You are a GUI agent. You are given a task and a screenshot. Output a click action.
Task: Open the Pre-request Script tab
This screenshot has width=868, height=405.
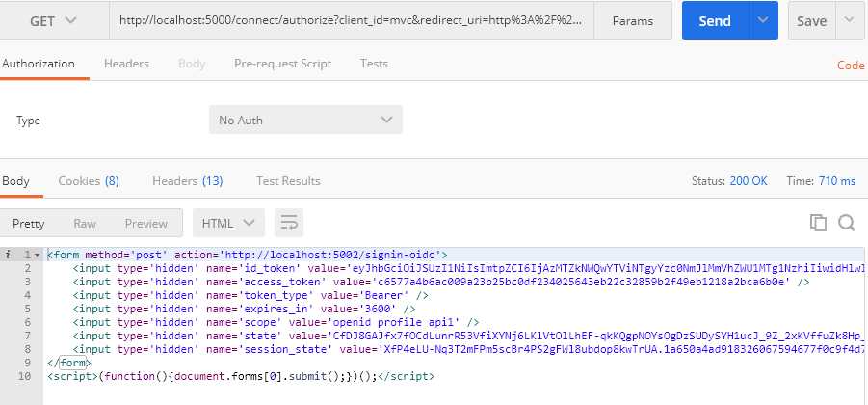pyautogui.click(x=282, y=64)
